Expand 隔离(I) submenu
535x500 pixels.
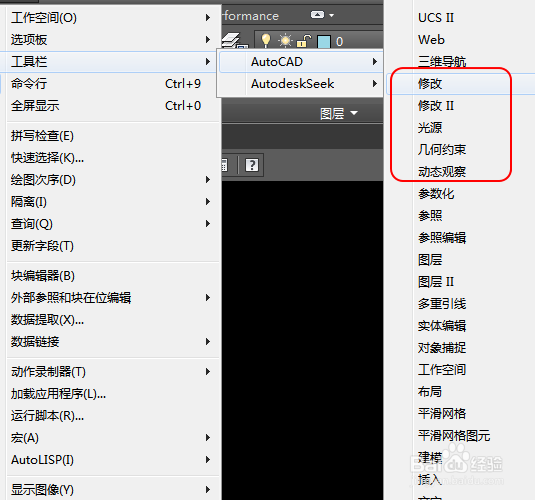(x=110, y=202)
